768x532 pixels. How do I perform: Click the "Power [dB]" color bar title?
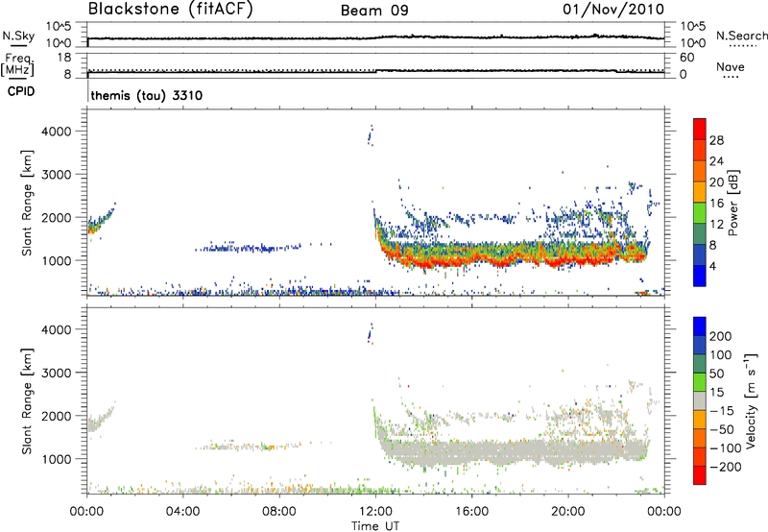[733, 203]
